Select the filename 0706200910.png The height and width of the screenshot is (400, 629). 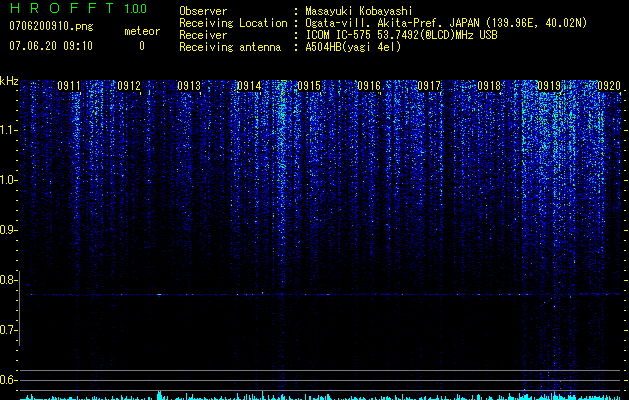click(x=51, y=26)
